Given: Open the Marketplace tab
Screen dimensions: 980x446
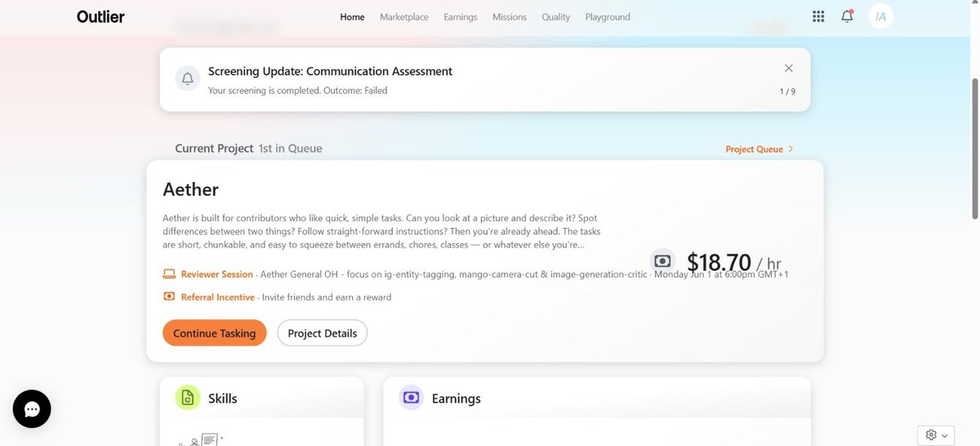Looking at the screenshot, I should (404, 16).
